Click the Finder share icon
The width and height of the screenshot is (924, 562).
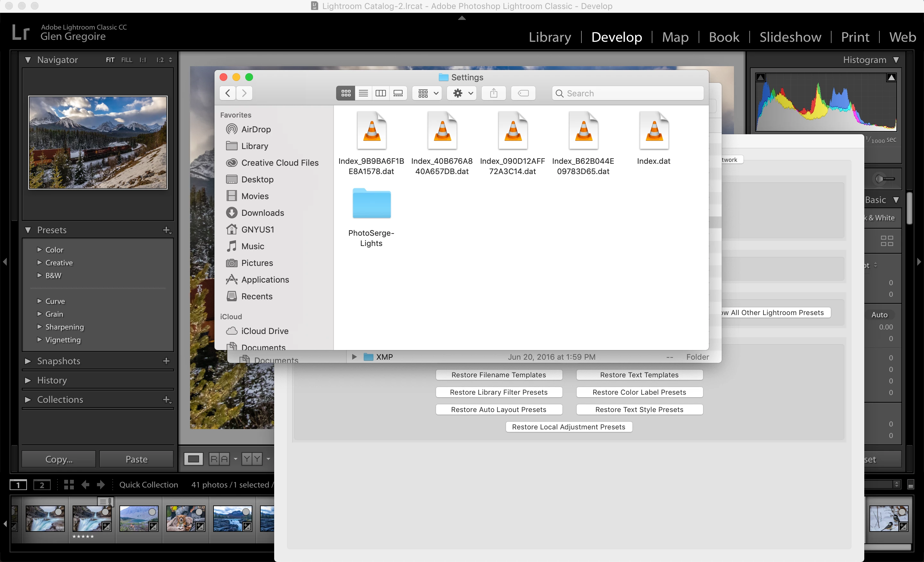point(493,93)
